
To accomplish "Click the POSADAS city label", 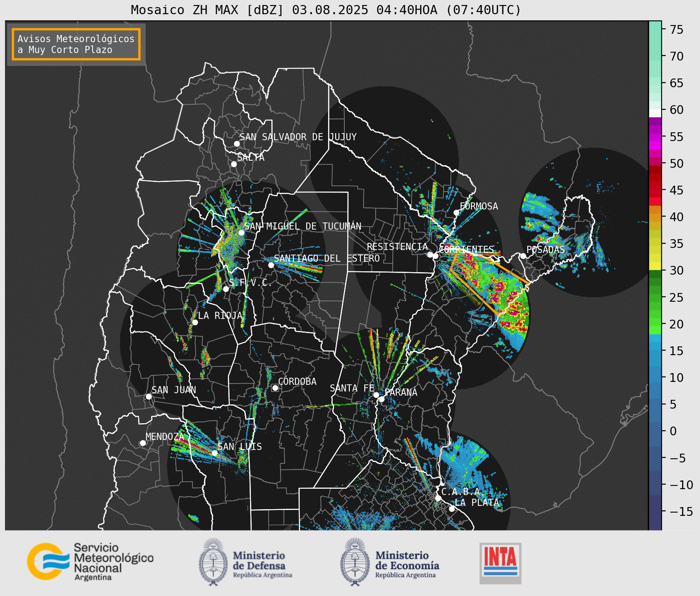I will (x=546, y=250).
